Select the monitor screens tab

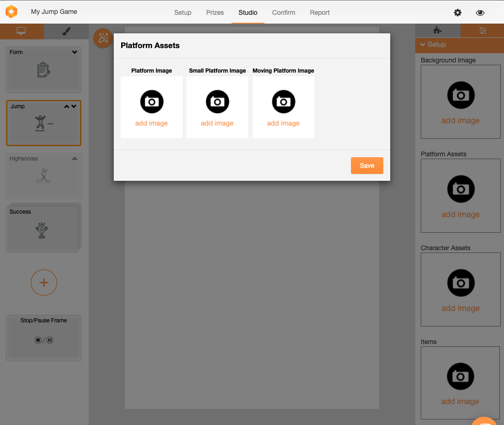click(x=21, y=31)
